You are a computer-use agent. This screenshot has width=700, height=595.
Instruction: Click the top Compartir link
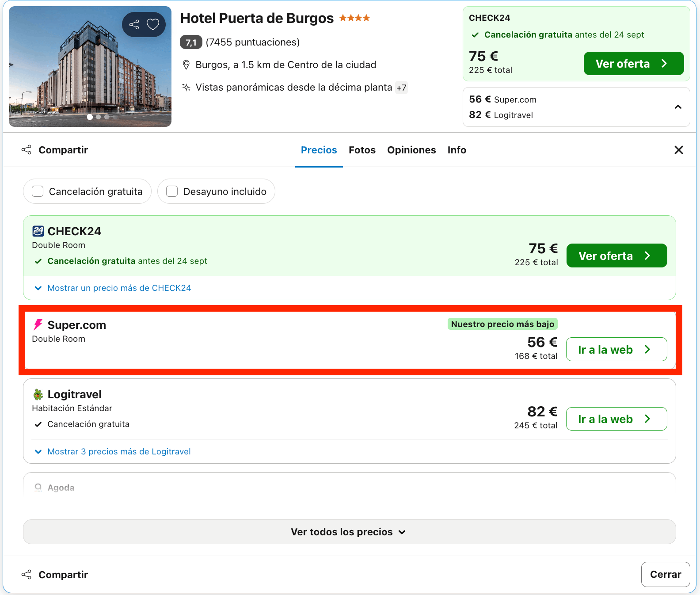tap(63, 150)
